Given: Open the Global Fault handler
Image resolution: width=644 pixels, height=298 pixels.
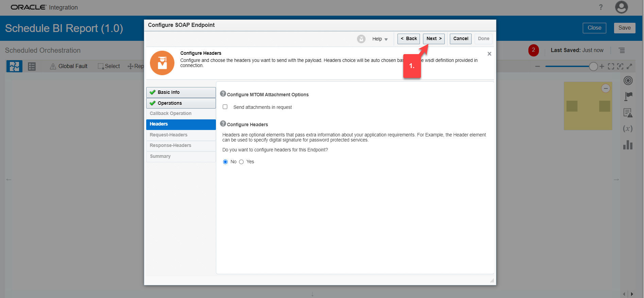Looking at the screenshot, I should coord(69,66).
